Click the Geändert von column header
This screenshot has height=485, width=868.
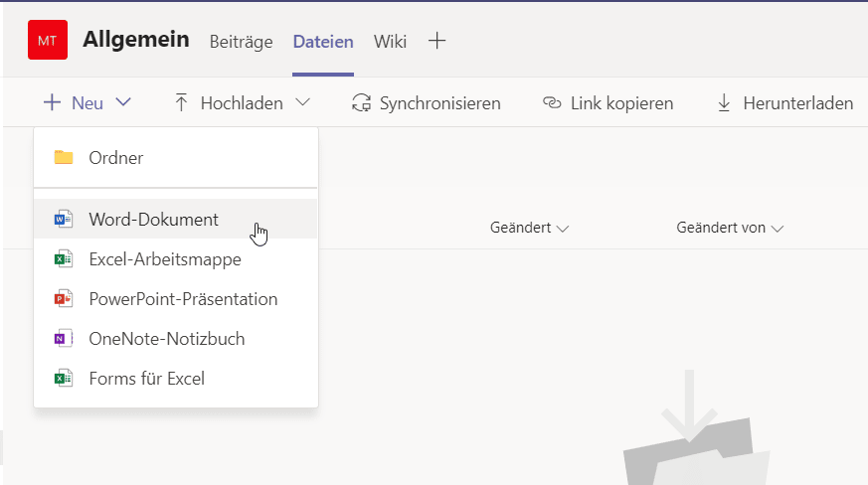point(721,228)
